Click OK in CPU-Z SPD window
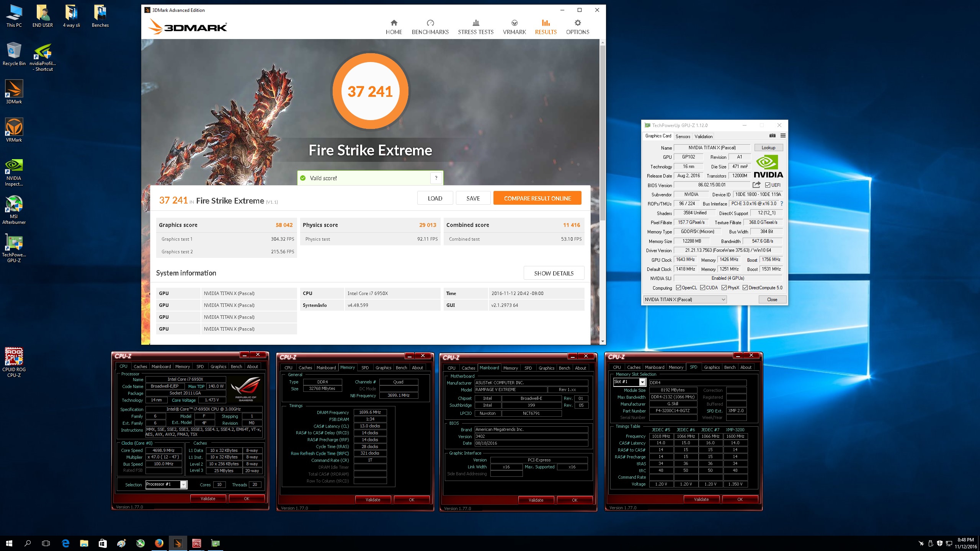980x551 pixels. click(740, 499)
